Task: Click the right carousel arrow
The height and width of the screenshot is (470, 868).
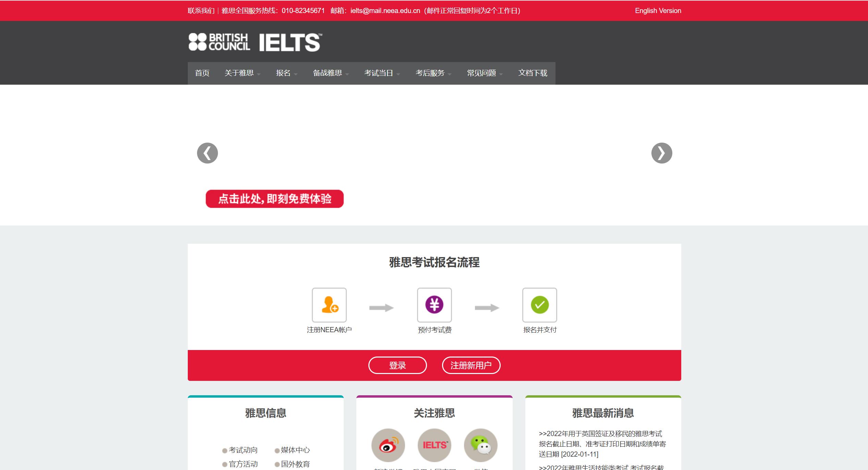Action: pos(661,153)
